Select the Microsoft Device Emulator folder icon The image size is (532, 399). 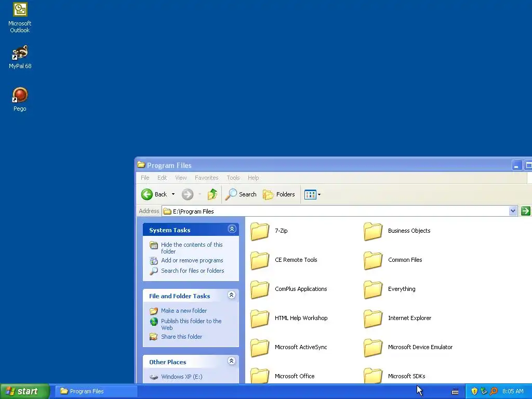tap(373, 348)
